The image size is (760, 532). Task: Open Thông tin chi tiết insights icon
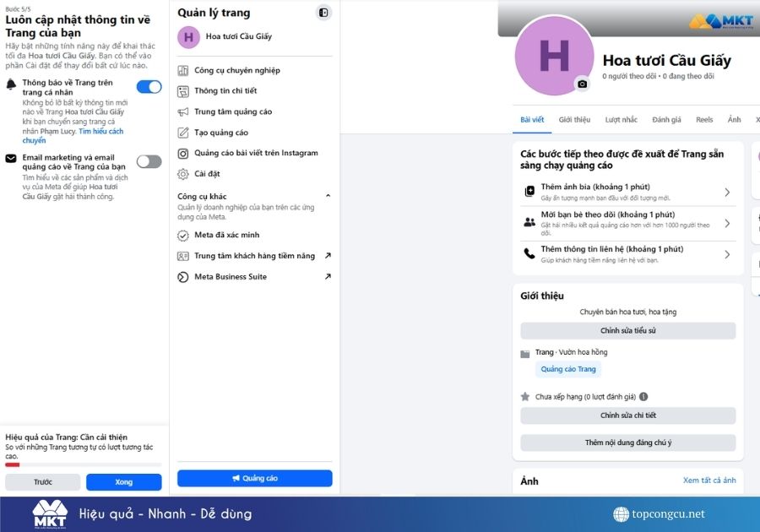[x=182, y=91]
